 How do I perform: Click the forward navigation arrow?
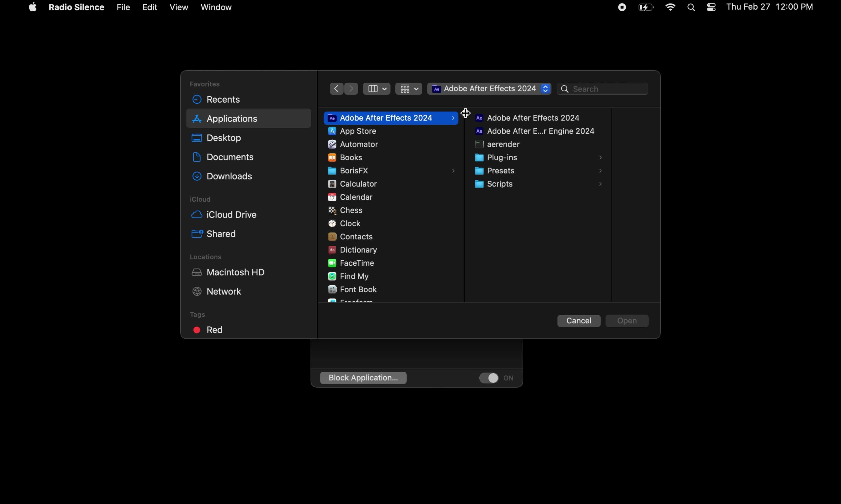point(351,89)
